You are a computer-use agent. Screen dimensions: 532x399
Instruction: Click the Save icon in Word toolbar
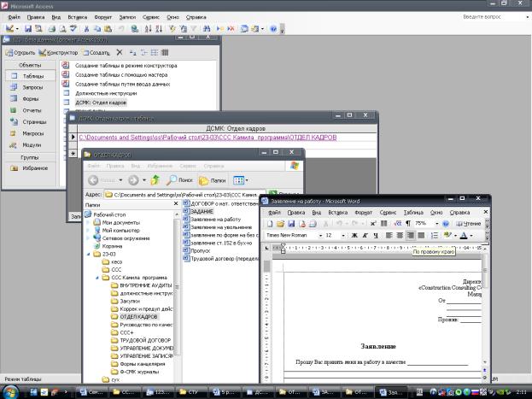289,223
